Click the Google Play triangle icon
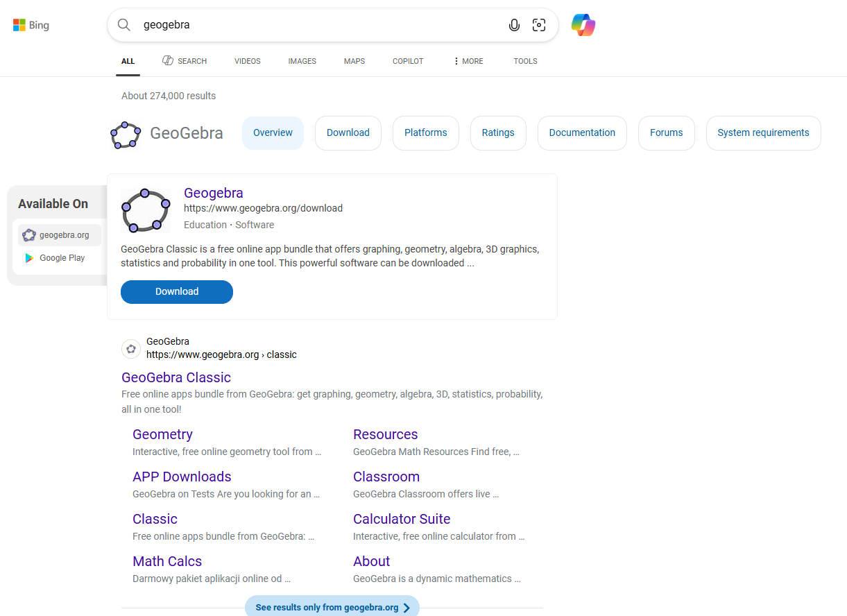847x616 pixels. [x=29, y=258]
